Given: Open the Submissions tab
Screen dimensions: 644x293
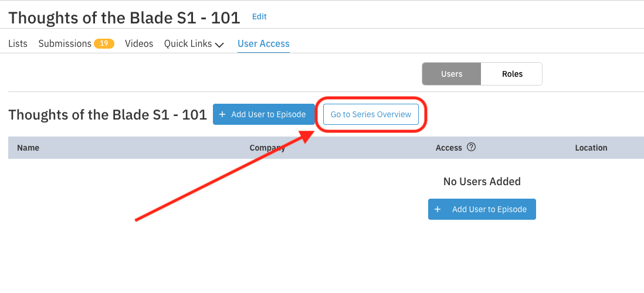Looking at the screenshot, I should (65, 44).
